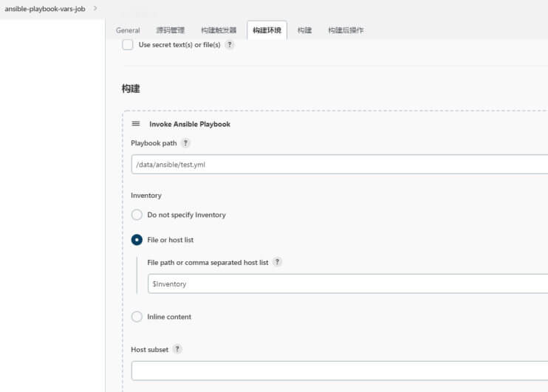Select Do not specify Inventory radio
Image resolution: width=548 pixels, height=392 pixels.
click(137, 215)
